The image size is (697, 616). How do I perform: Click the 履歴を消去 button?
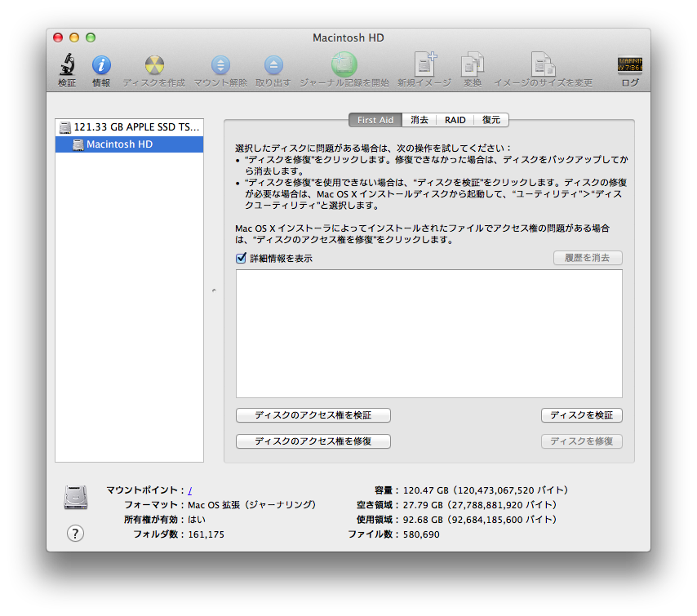tap(588, 258)
